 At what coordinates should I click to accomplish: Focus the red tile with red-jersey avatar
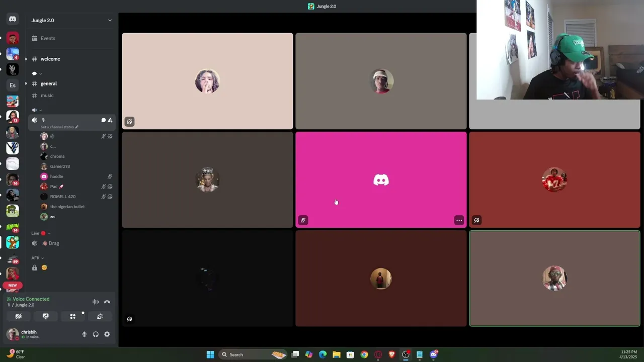[x=554, y=179]
